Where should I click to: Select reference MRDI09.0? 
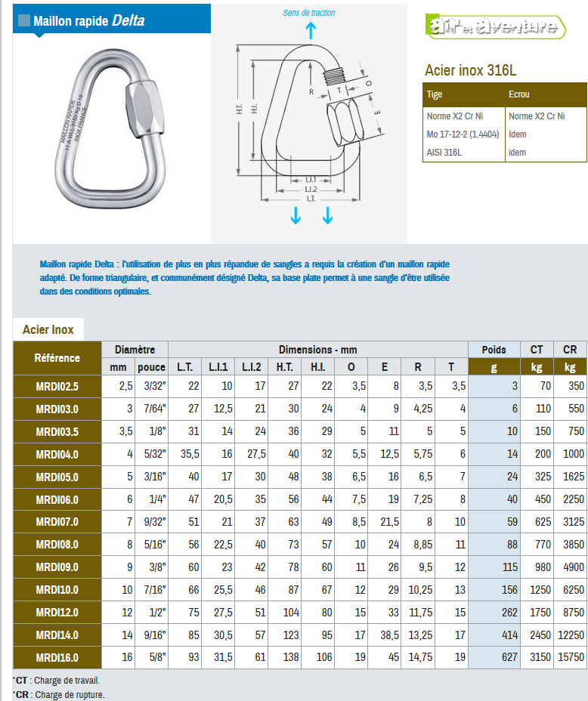click(57, 567)
